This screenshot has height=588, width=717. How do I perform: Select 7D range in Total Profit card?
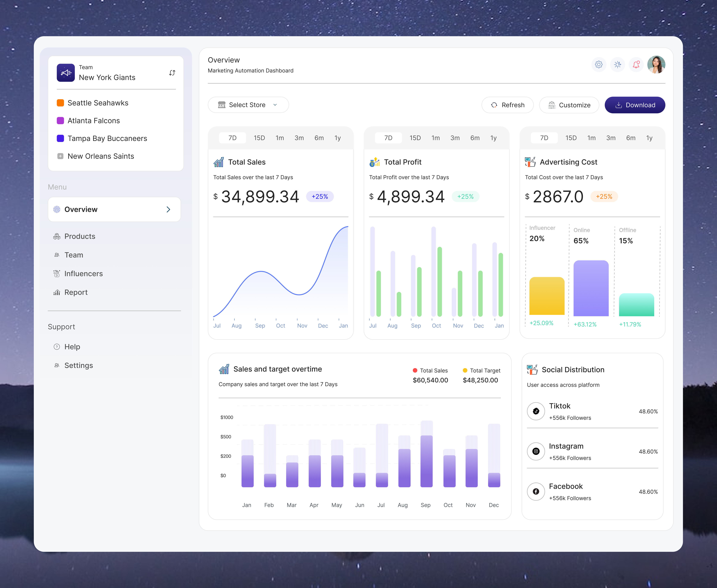[388, 138]
